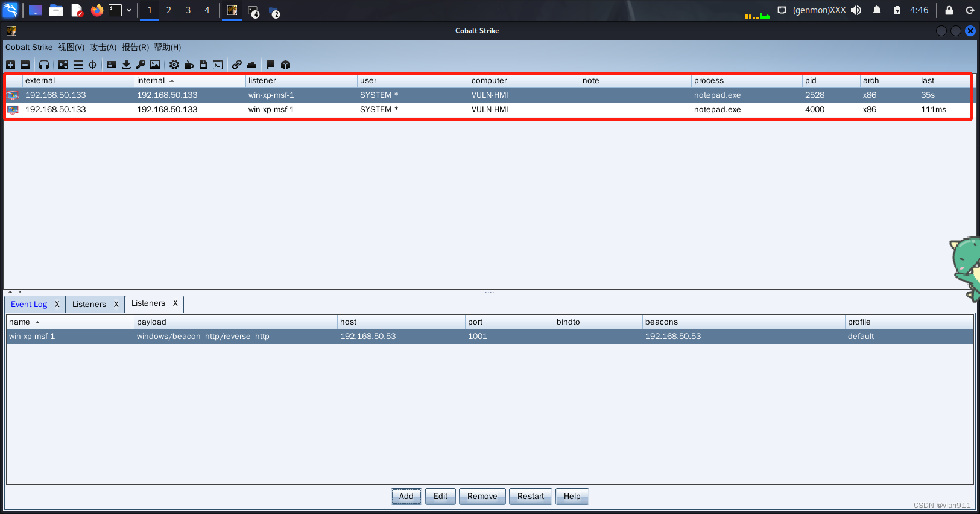Image resolution: width=980 pixels, height=514 pixels.
Task: Manage web server via cloud icon
Action: [x=251, y=65]
